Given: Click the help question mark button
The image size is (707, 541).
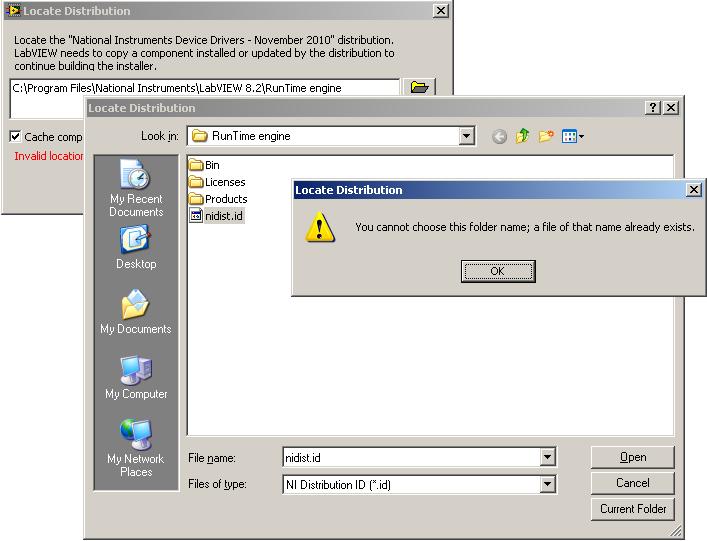Looking at the screenshot, I should click(x=653, y=108).
